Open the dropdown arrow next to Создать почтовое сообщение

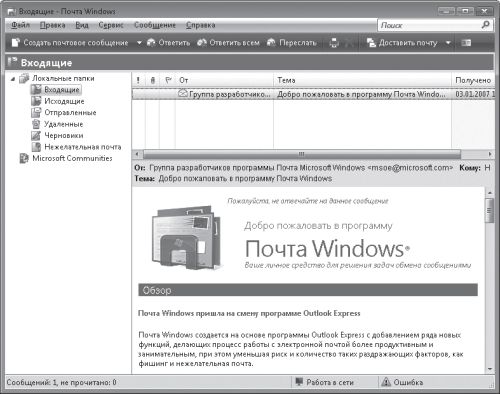click(139, 43)
